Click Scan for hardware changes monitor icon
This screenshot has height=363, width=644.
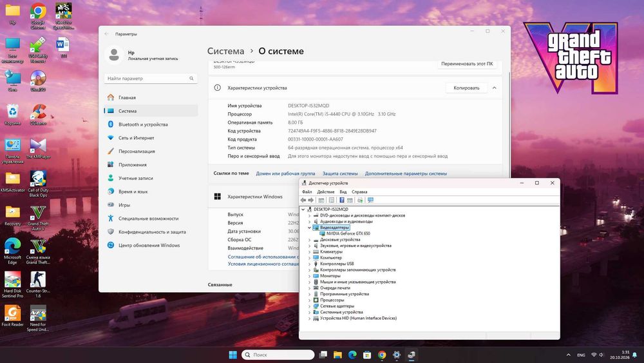tap(370, 201)
